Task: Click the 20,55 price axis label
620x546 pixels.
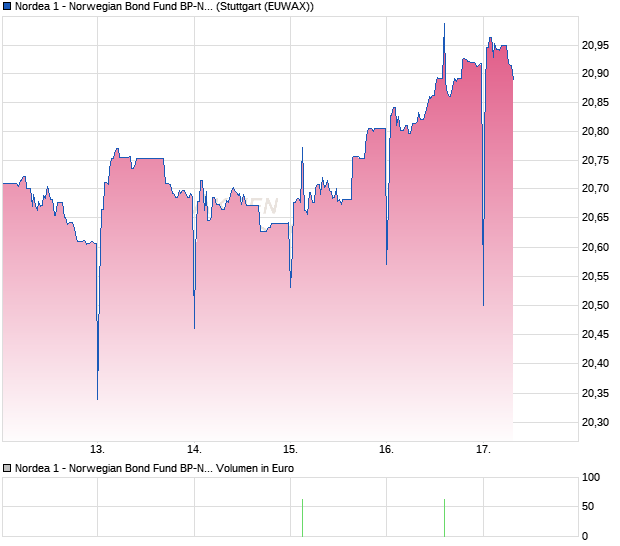Action: click(595, 276)
